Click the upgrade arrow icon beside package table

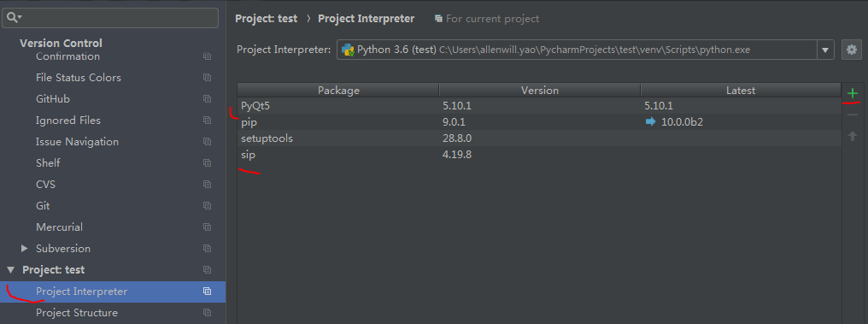[853, 136]
